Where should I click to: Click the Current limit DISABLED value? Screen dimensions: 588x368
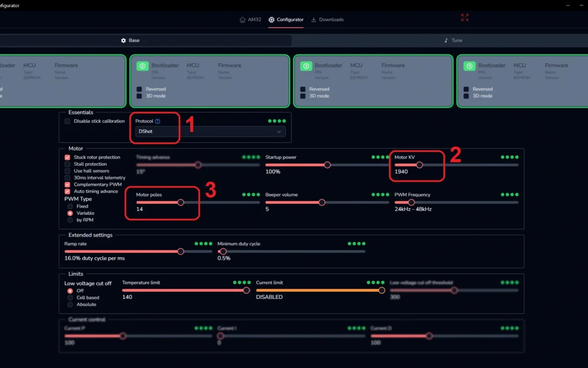[269, 297]
